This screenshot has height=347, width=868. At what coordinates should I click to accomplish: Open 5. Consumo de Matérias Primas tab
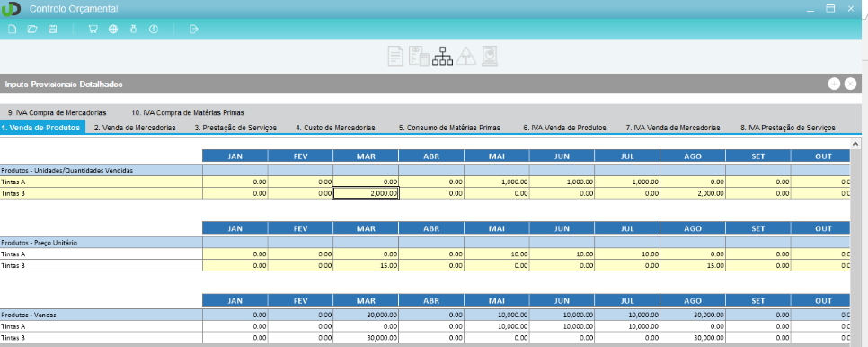tap(449, 128)
